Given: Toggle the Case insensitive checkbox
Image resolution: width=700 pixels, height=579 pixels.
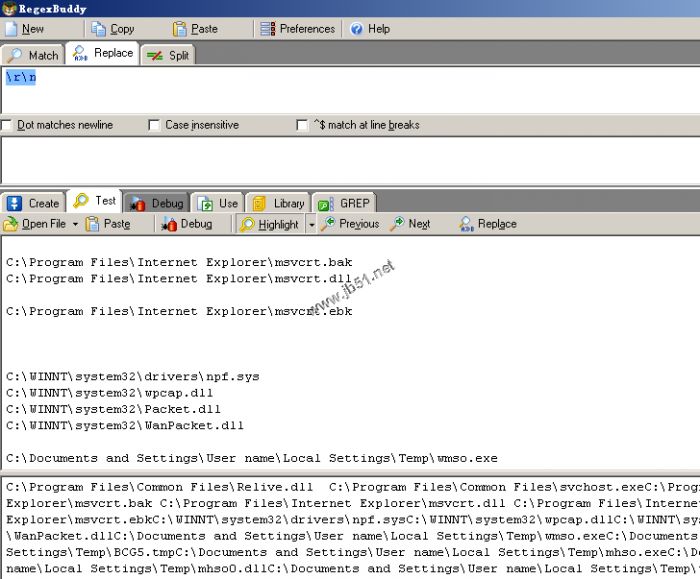Looking at the screenshot, I should tap(155, 125).
